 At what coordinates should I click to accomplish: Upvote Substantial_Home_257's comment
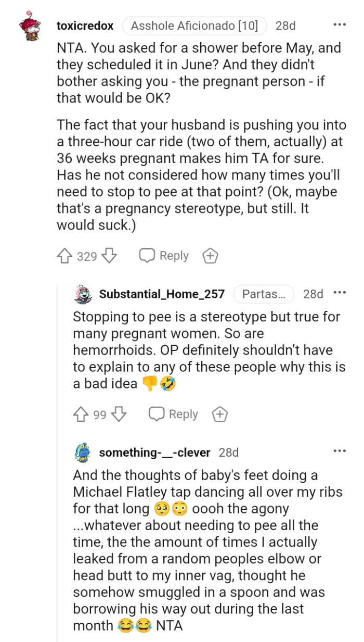click(x=81, y=414)
